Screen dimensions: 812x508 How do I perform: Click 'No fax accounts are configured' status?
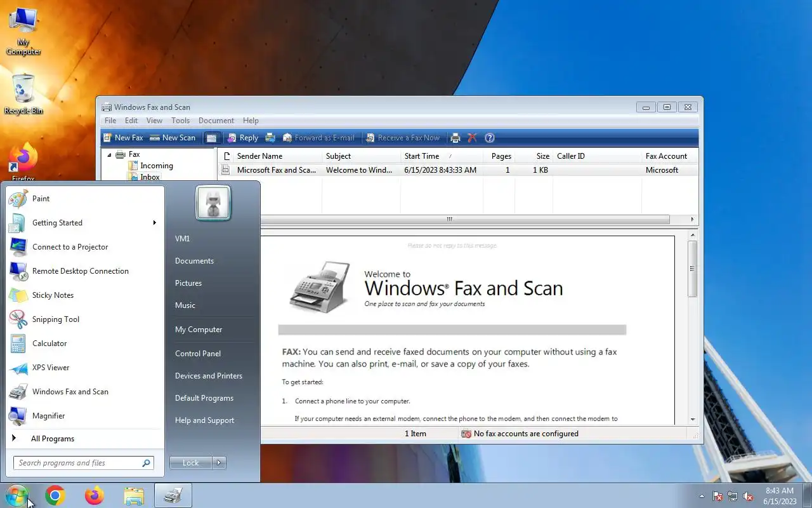(x=526, y=434)
